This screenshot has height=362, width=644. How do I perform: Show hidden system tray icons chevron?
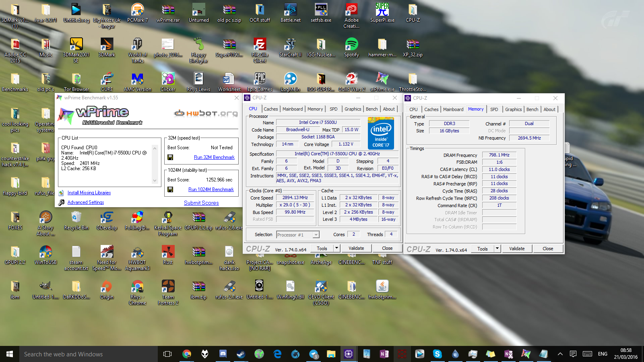pyautogui.click(x=560, y=354)
